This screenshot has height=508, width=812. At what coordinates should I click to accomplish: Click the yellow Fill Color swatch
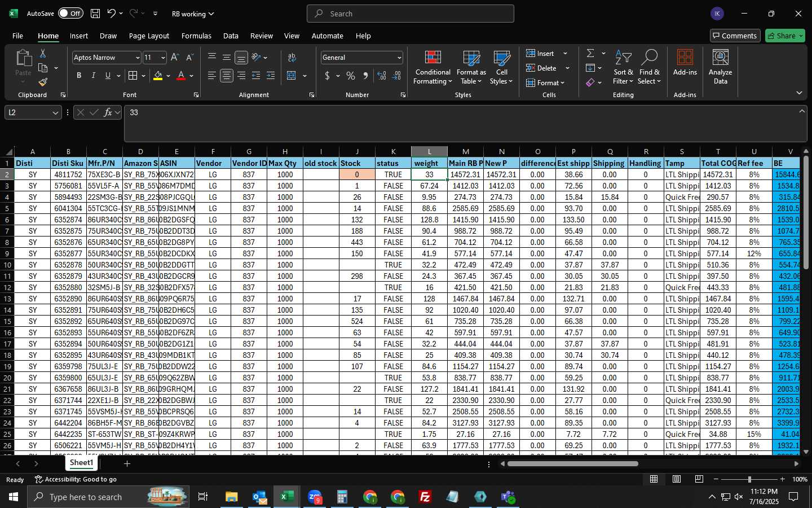pyautogui.click(x=158, y=76)
